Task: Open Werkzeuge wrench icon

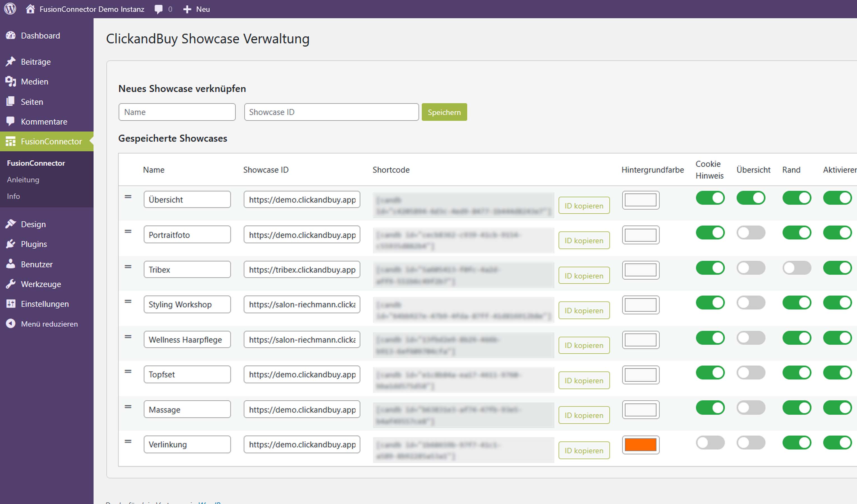Action: (x=11, y=284)
